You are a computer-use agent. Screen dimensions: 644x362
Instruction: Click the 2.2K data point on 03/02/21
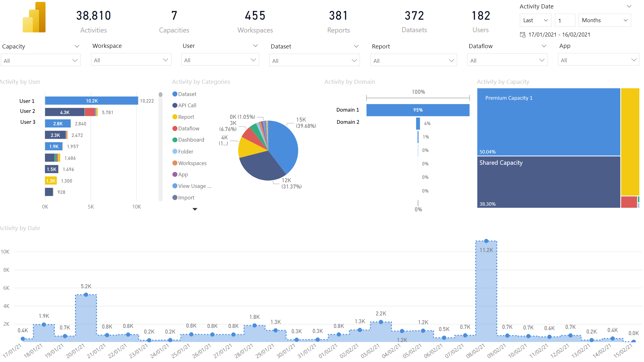point(381,322)
